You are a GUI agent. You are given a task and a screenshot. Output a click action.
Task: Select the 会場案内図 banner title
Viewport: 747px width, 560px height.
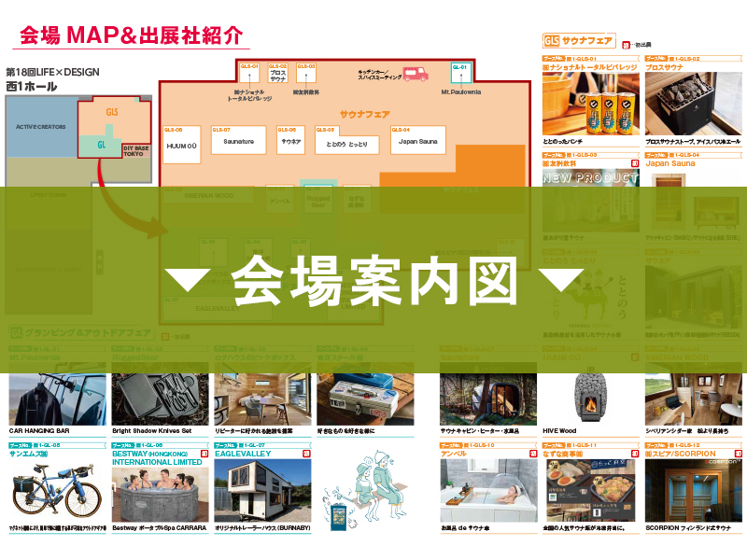click(374, 281)
